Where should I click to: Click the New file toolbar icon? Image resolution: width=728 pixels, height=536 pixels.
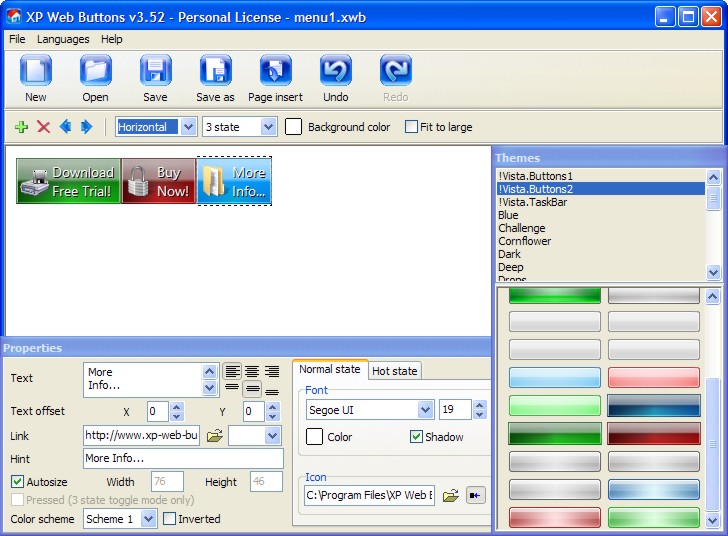pos(36,72)
